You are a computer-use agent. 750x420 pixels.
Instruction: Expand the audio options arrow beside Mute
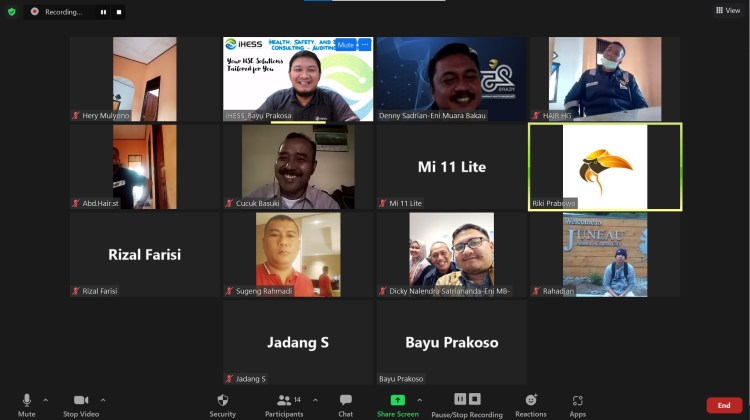coord(45,400)
